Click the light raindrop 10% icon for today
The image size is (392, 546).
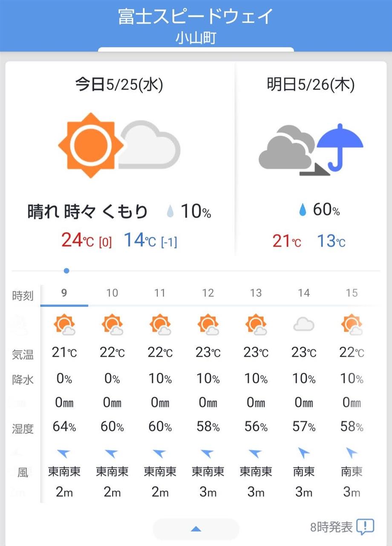tap(170, 211)
